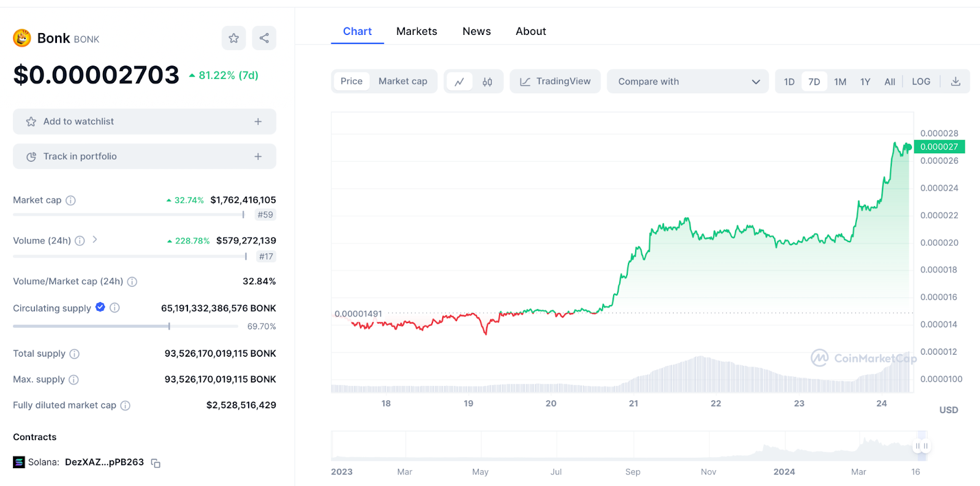Open the share icon for Bonk
This screenshot has width=980, height=486.
[264, 38]
